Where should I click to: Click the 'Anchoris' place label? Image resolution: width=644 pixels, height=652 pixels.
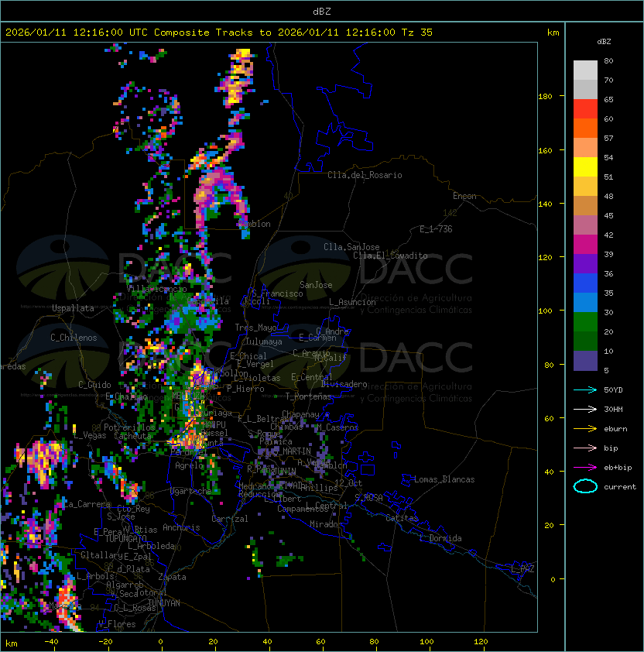pos(181,527)
